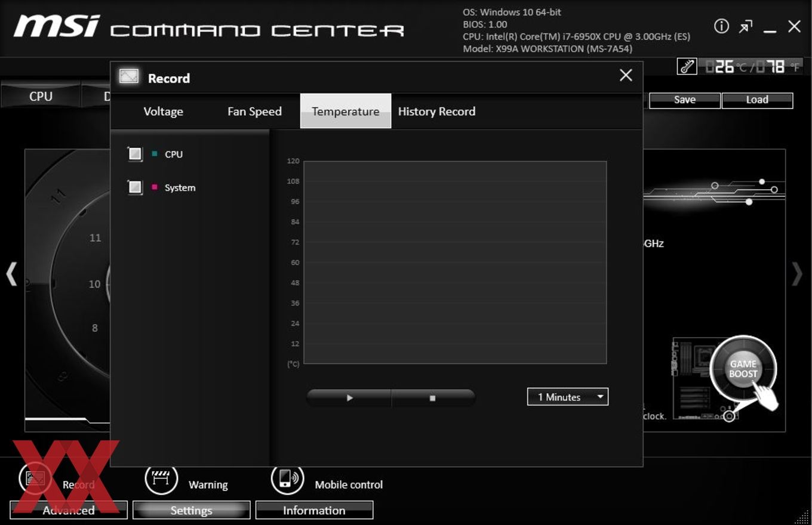The image size is (812, 525).
Task: Click the "Warning" label
Action: pyautogui.click(x=208, y=484)
